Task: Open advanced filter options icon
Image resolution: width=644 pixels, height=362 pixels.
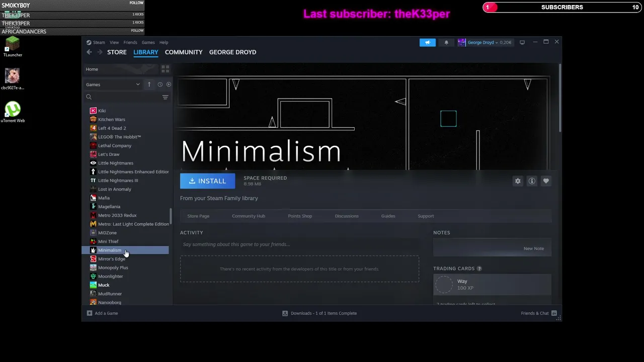Action: pyautogui.click(x=165, y=97)
